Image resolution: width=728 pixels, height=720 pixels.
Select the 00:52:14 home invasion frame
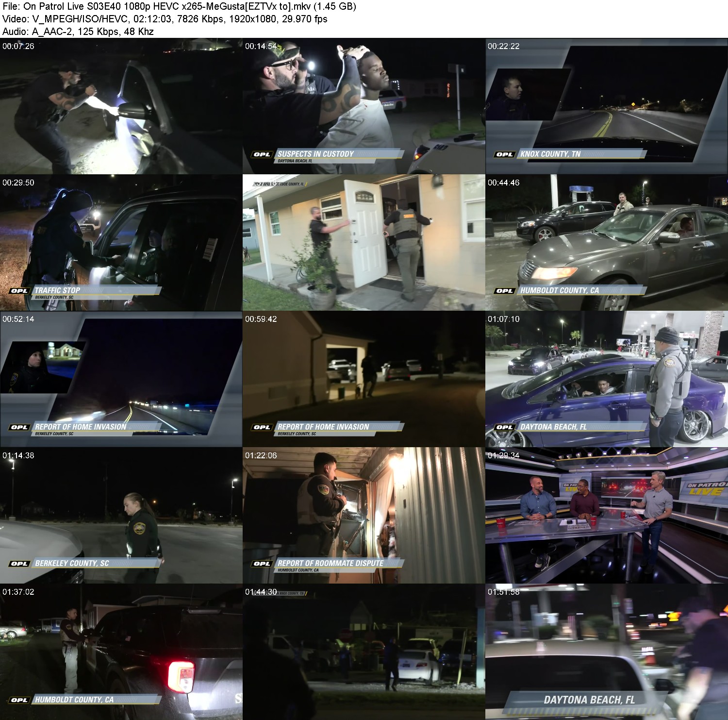(x=121, y=379)
